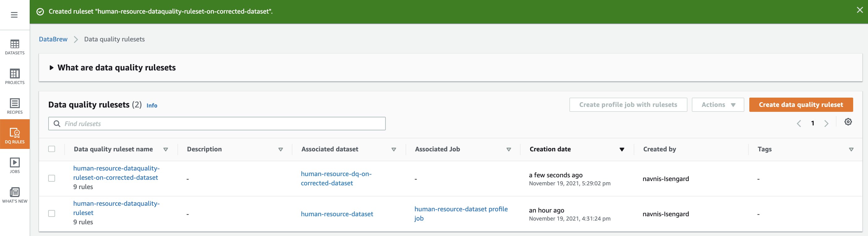Open table preferences gear icon
The width and height of the screenshot is (868, 236).
[x=848, y=122]
